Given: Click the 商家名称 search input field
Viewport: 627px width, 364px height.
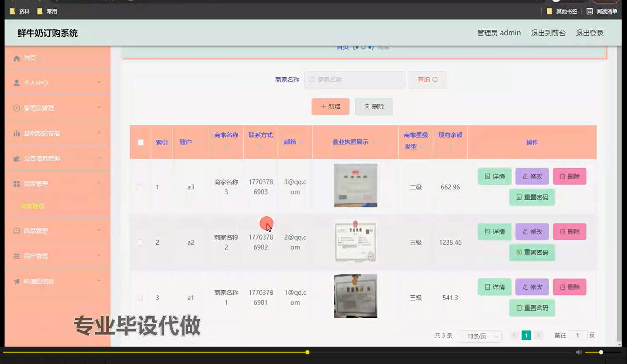Looking at the screenshot, I should [354, 79].
